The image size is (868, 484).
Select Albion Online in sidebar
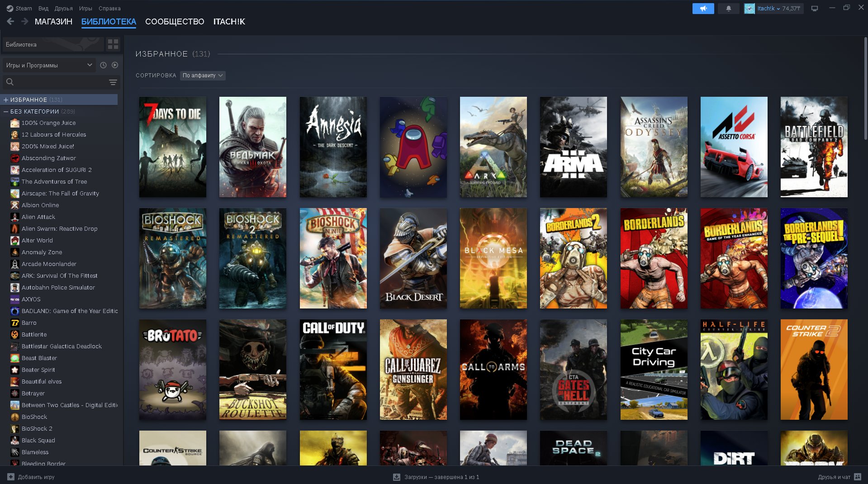point(40,205)
